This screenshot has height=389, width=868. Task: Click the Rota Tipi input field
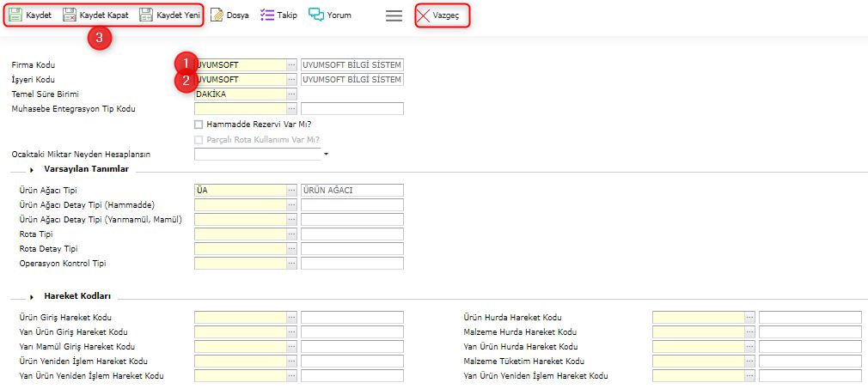point(241,234)
